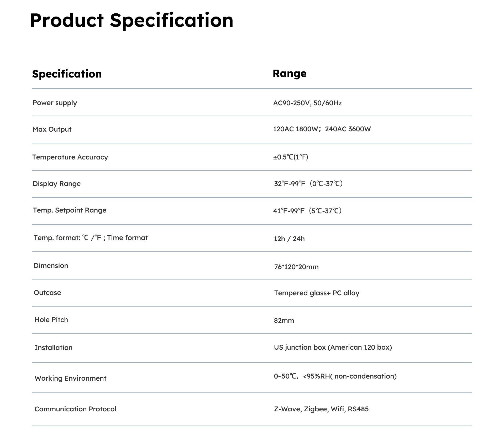
Task: Click the 32°F-99°F display range value
Action: click(308, 184)
